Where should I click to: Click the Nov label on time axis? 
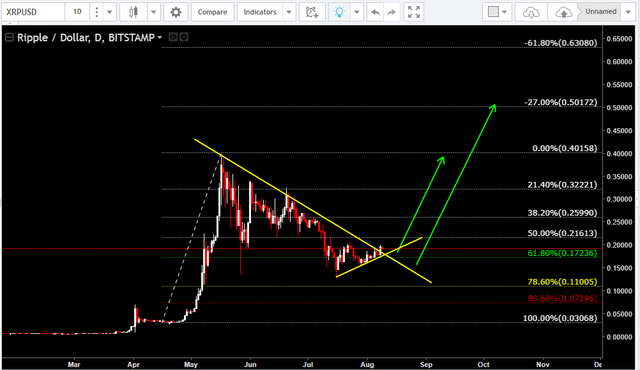click(542, 364)
